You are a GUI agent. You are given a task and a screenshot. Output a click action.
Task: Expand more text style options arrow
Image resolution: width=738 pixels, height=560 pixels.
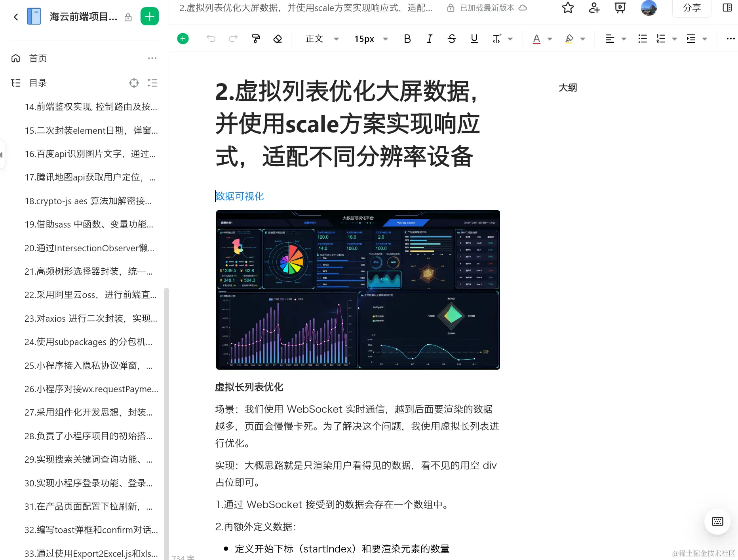[510, 39]
